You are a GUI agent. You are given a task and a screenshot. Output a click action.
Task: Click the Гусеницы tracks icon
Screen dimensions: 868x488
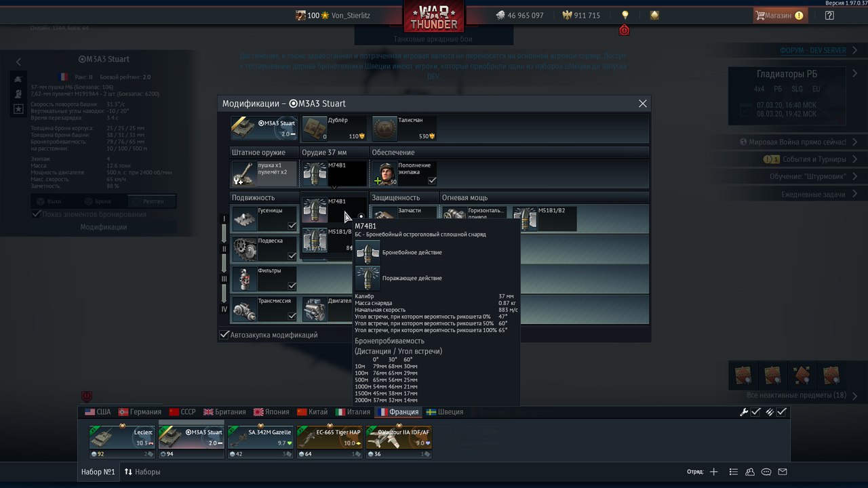click(x=244, y=218)
